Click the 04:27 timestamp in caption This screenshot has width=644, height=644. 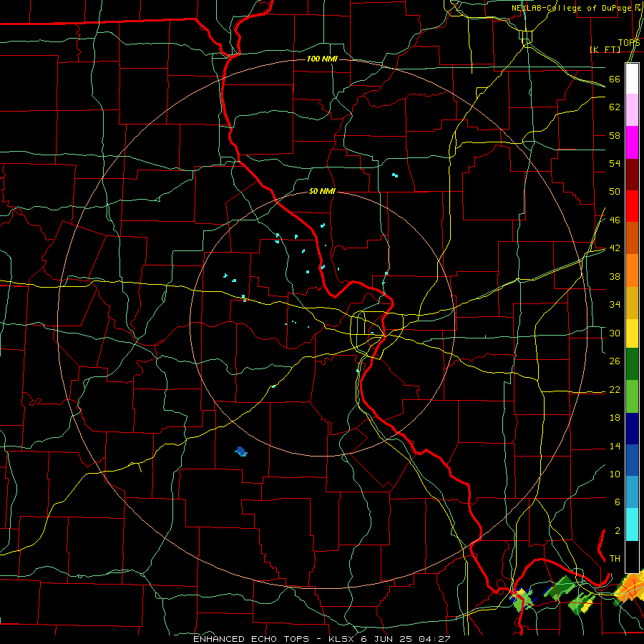(x=434, y=639)
